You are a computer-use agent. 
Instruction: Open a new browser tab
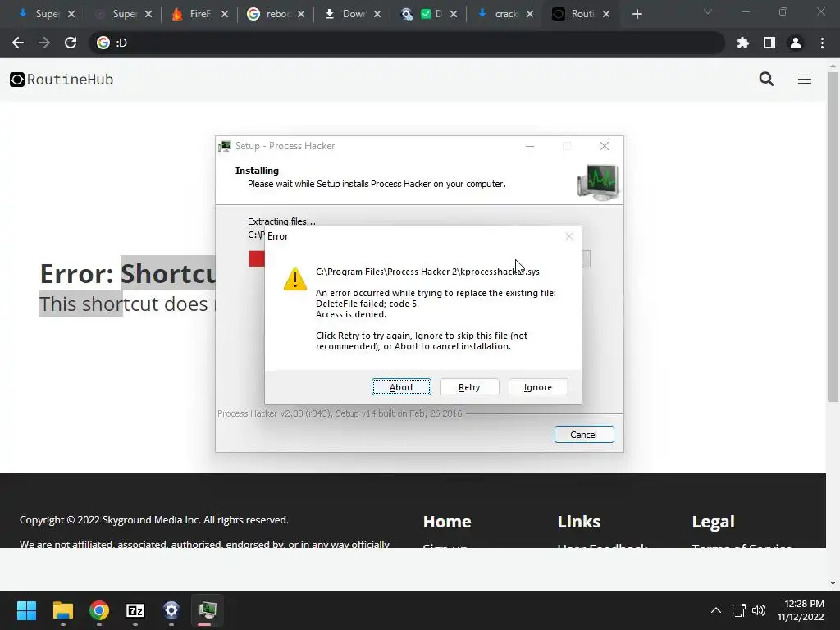(637, 14)
